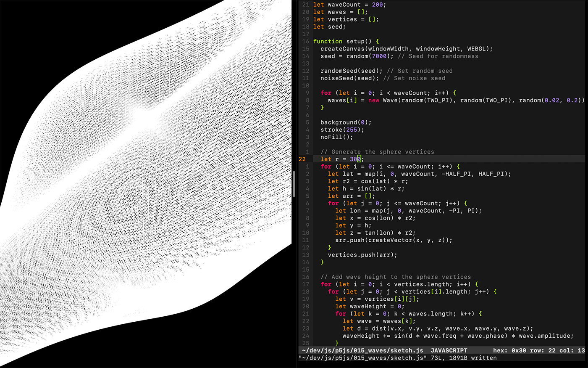Click the 'let seed;' line

[x=329, y=26]
